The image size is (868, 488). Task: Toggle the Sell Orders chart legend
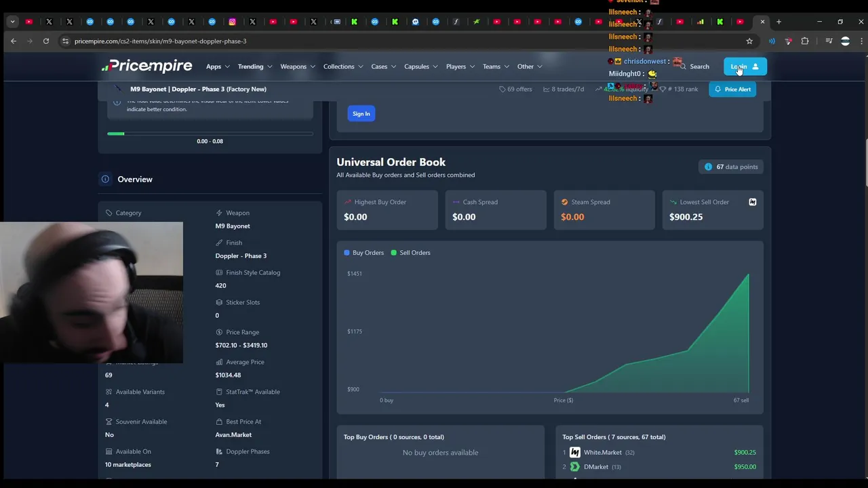[410, 253]
